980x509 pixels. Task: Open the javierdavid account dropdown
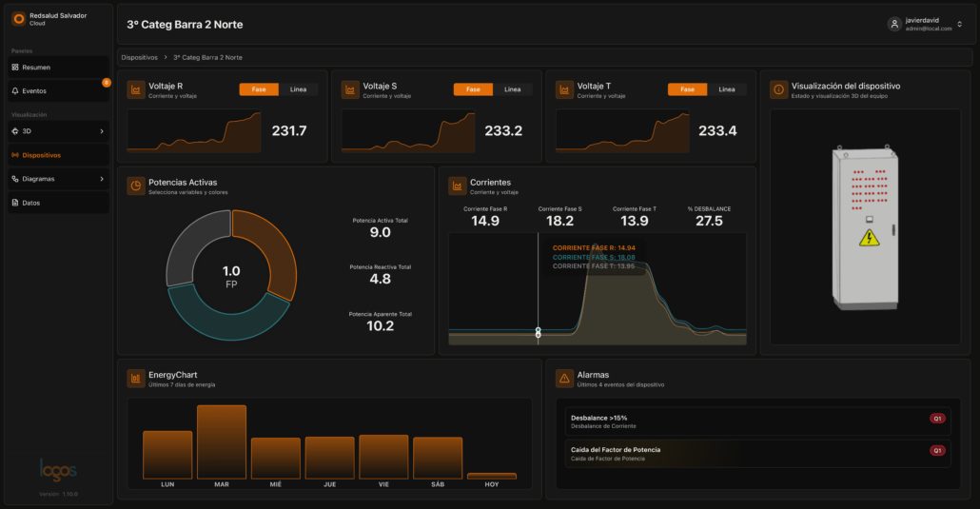[x=959, y=25]
